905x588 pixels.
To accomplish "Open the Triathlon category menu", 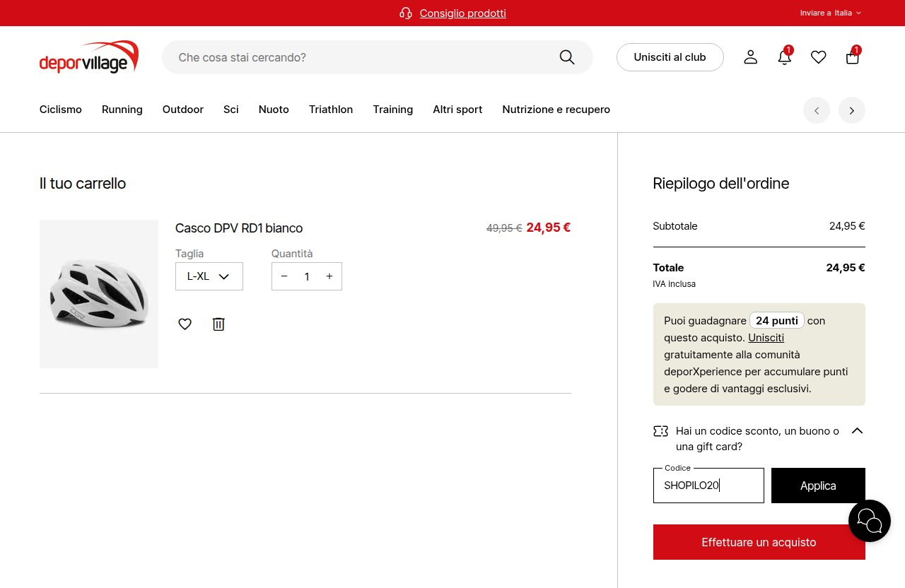I will 331,110.
